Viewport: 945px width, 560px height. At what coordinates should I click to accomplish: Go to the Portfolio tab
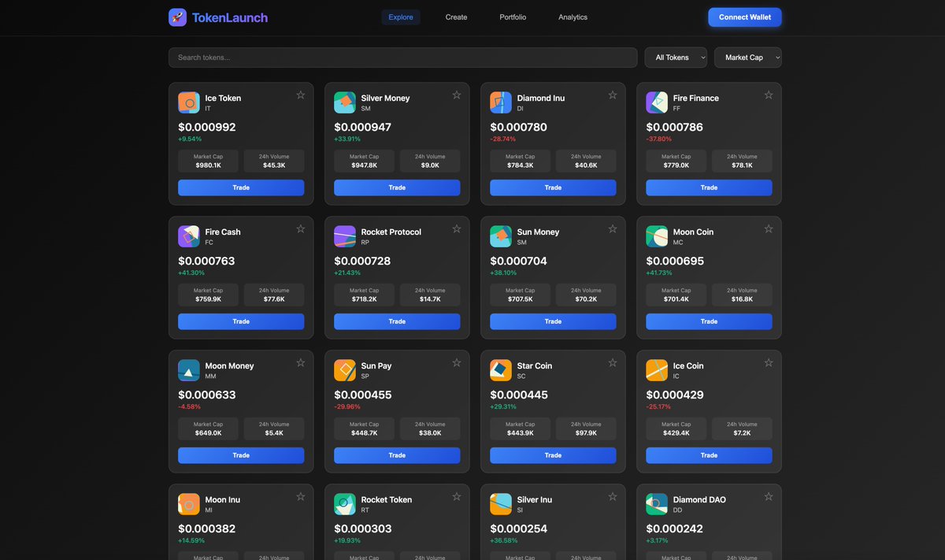tap(513, 17)
